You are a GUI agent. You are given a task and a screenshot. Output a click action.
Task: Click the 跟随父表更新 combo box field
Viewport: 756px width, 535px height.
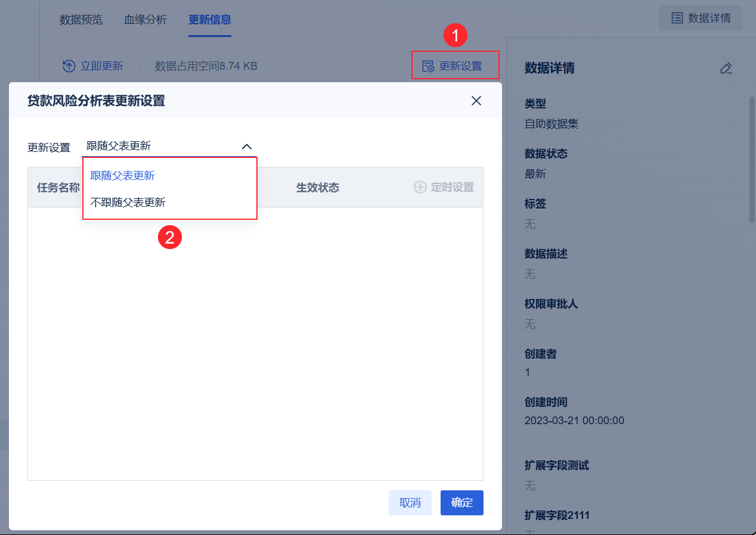[169, 146]
